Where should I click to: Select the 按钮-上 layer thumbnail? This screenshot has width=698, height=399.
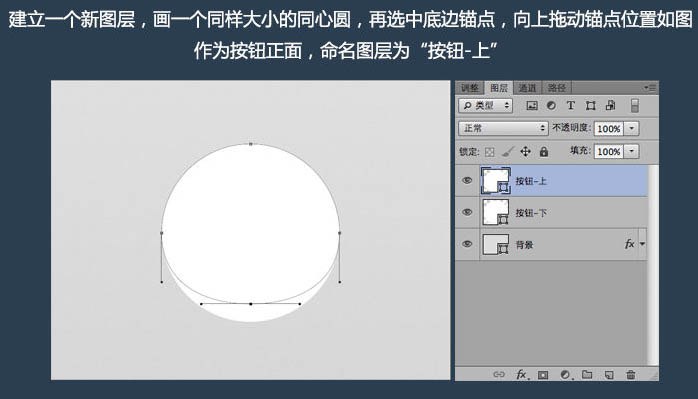point(496,181)
